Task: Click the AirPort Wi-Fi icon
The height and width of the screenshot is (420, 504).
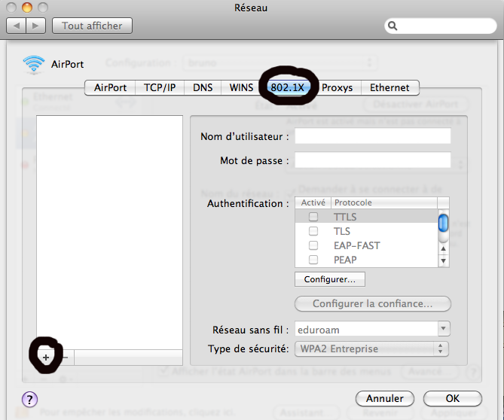Action: pos(34,64)
